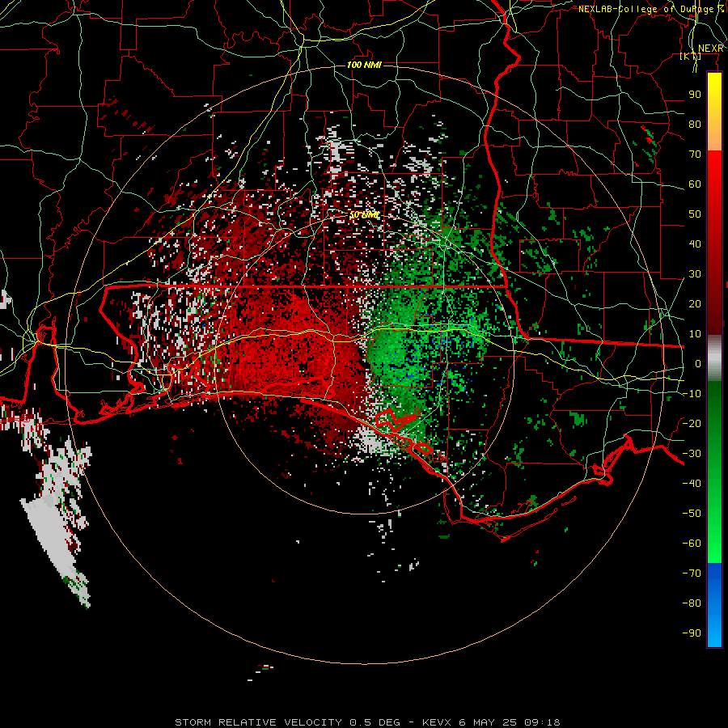The width and height of the screenshot is (728, 728).
Task: Click the -80 value on the velocity scale
Action: [692, 603]
